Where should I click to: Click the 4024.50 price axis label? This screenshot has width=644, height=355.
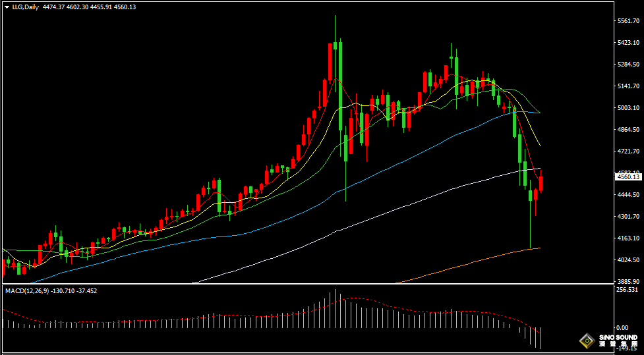pos(628,260)
